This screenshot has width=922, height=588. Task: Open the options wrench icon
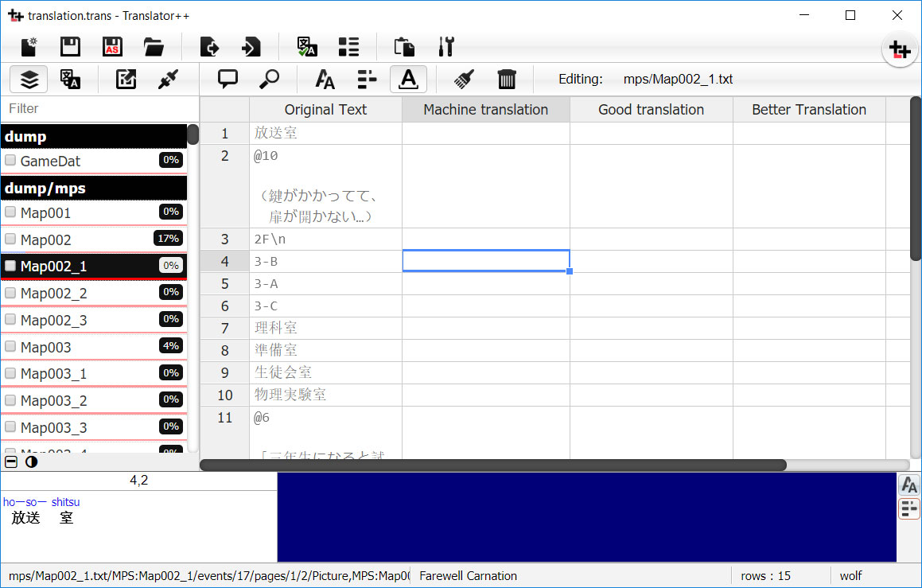[x=445, y=47]
